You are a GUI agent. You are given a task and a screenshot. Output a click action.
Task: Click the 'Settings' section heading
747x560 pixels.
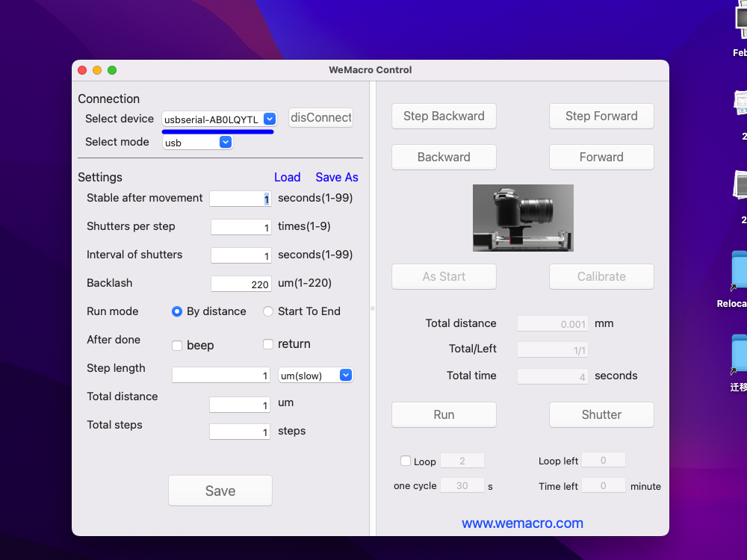[x=100, y=177]
